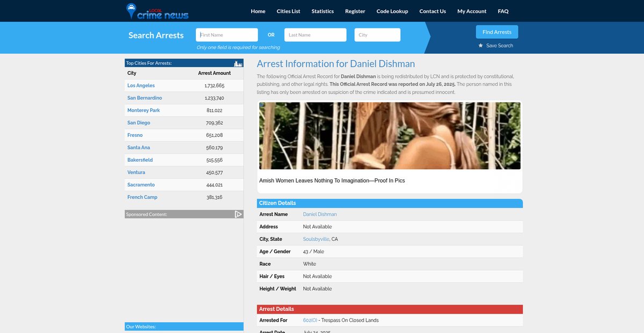This screenshot has width=644, height=333.
Task: Open the Bakersfield city link
Action: 140,160
